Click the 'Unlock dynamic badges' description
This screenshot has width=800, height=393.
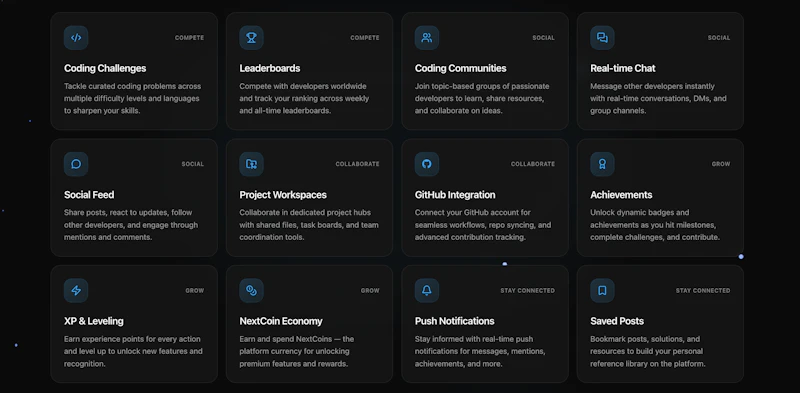pyautogui.click(x=655, y=225)
